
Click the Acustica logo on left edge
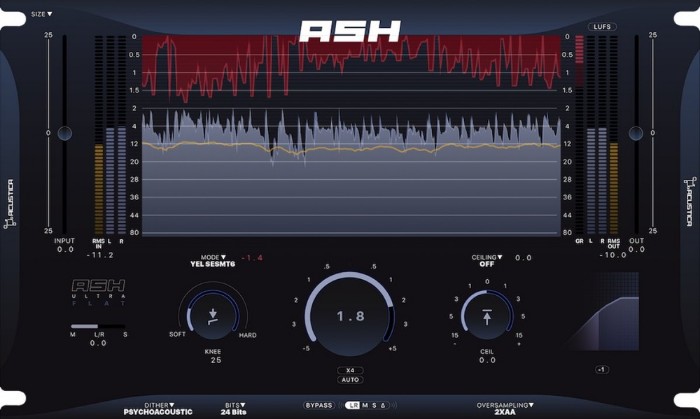tap(8, 204)
